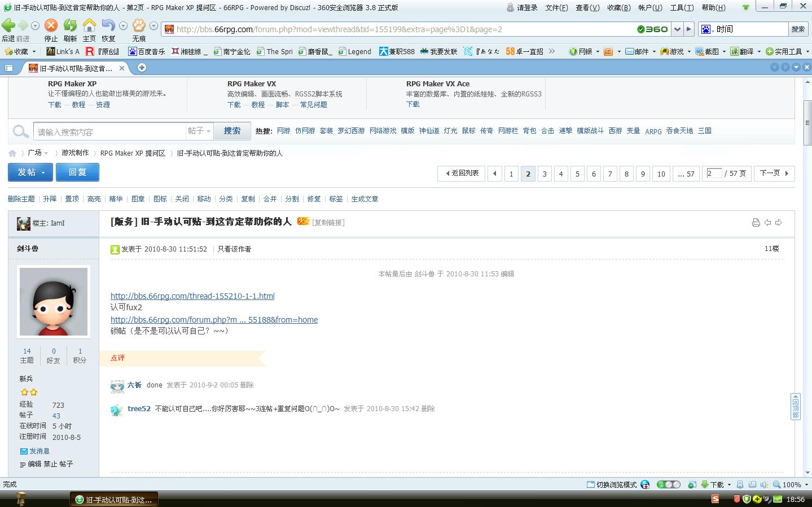Go to previous thread with left arrow icon
The width and height of the screenshot is (812, 507).
pyautogui.click(x=767, y=223)
